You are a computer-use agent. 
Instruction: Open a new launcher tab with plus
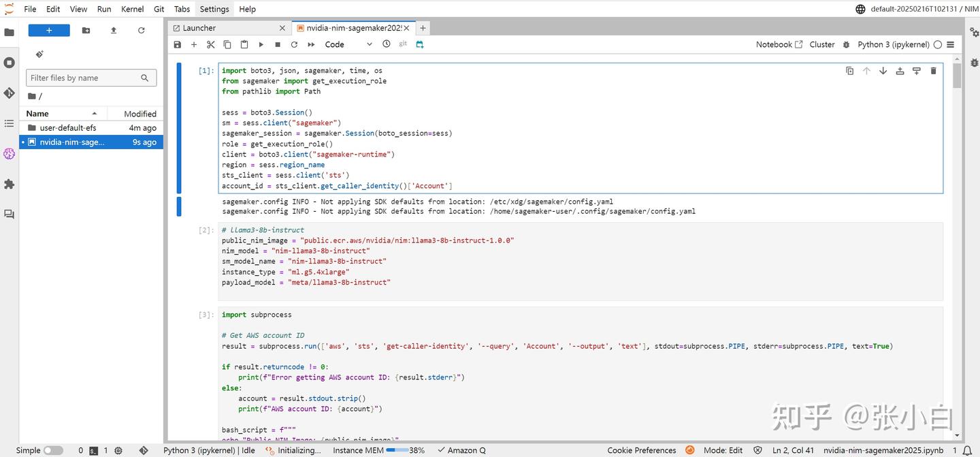click(x=423, y=28)
